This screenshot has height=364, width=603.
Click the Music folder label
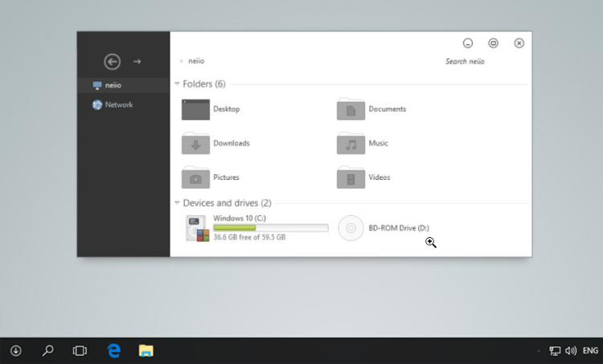(379, 143)
